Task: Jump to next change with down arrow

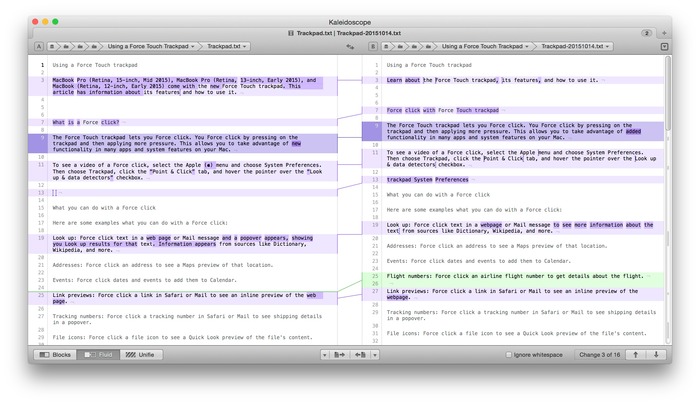Action: click(x=656, y=355)
